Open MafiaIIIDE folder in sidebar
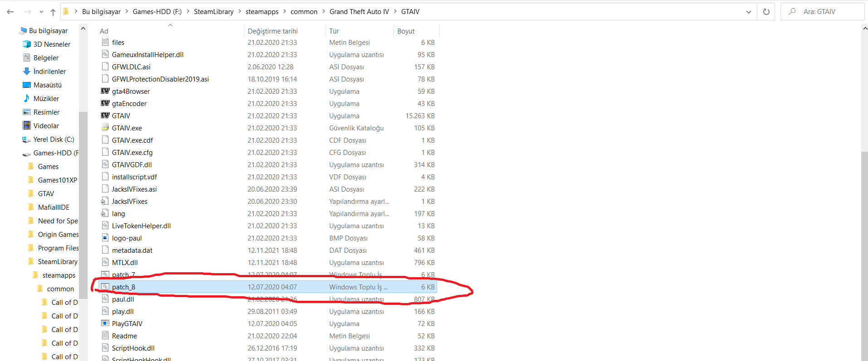The width and height of the screenshot is (868, 361). click(54, 207)
